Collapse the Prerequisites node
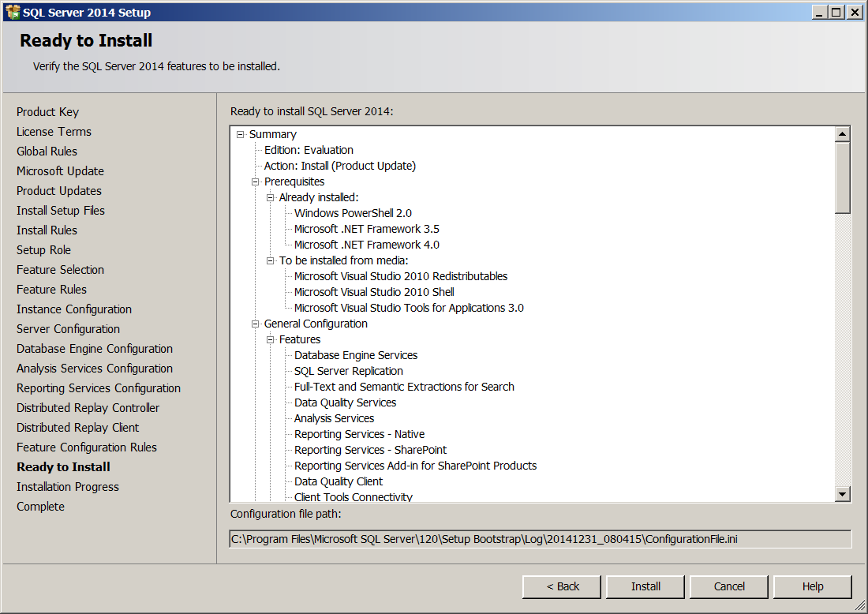Viewport: 868px width, 614px height. (255, 182)
